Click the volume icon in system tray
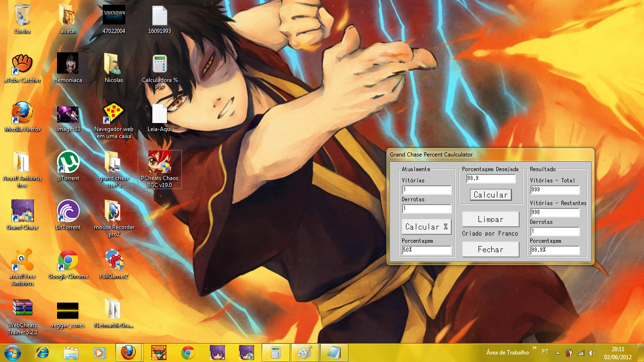Image resolution: width=644 pixels, height=362 pixels. [x=592, y=353]
